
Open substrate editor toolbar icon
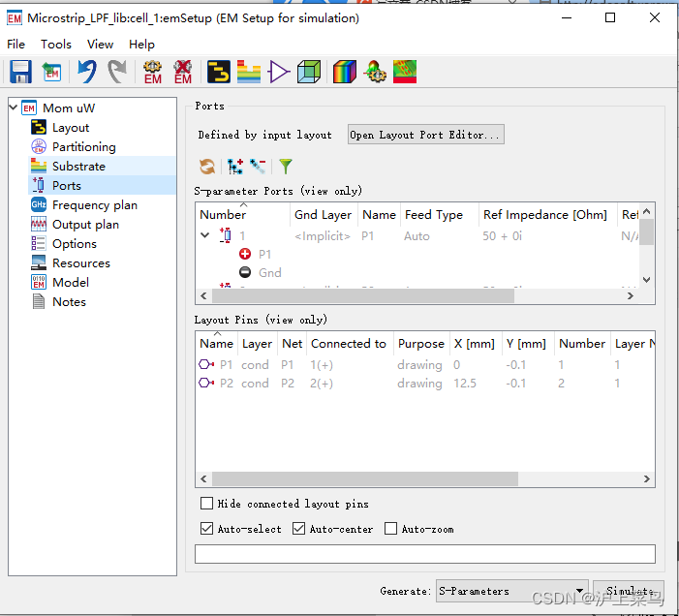tap(249, 72)
